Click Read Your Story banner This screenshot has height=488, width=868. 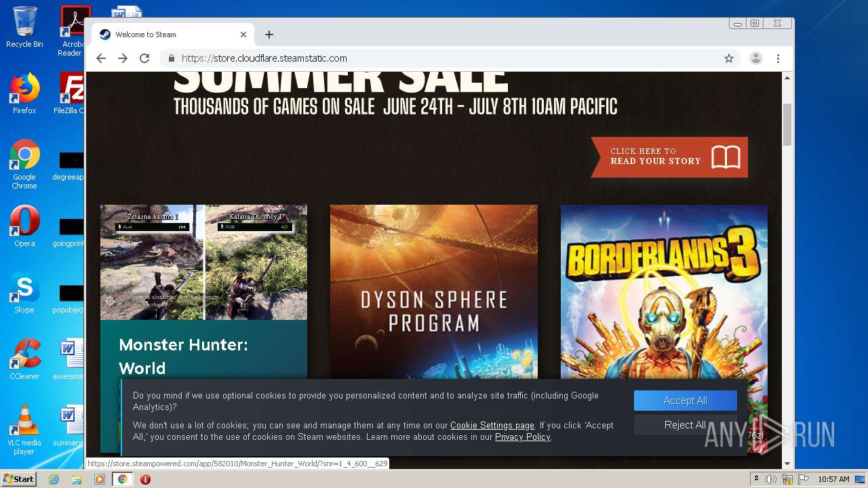pos(669,157)
